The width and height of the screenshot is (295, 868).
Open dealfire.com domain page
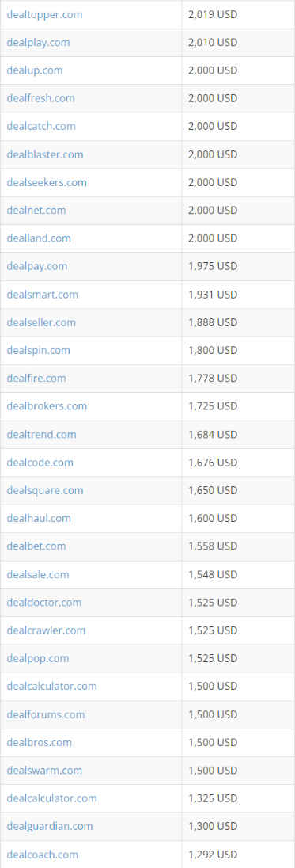point(36,378)
